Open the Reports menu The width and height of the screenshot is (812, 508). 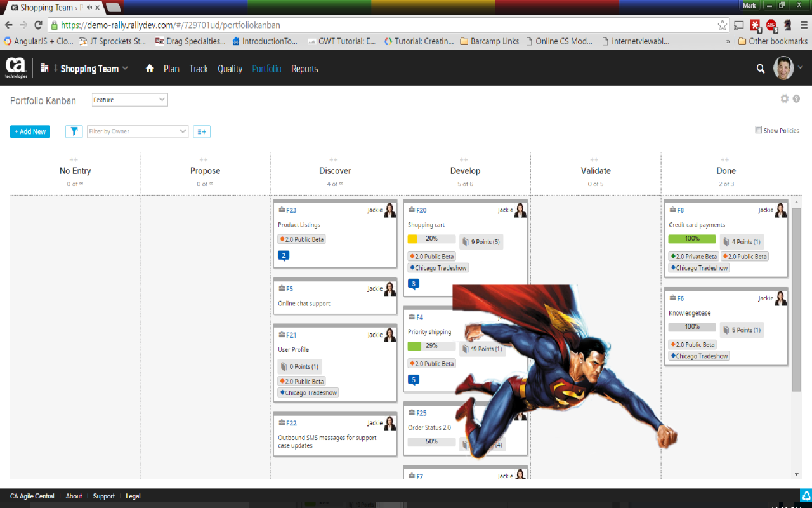pos(304,69)
